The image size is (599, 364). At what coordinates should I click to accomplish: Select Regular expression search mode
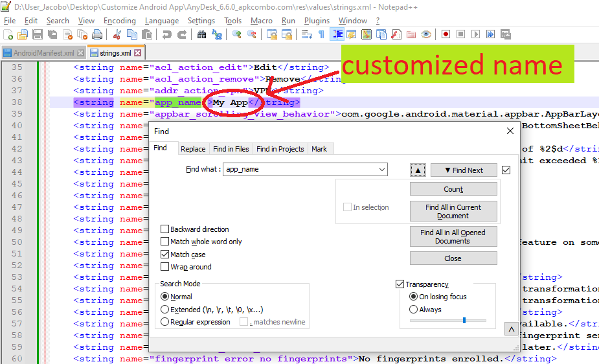pos(164,322)
